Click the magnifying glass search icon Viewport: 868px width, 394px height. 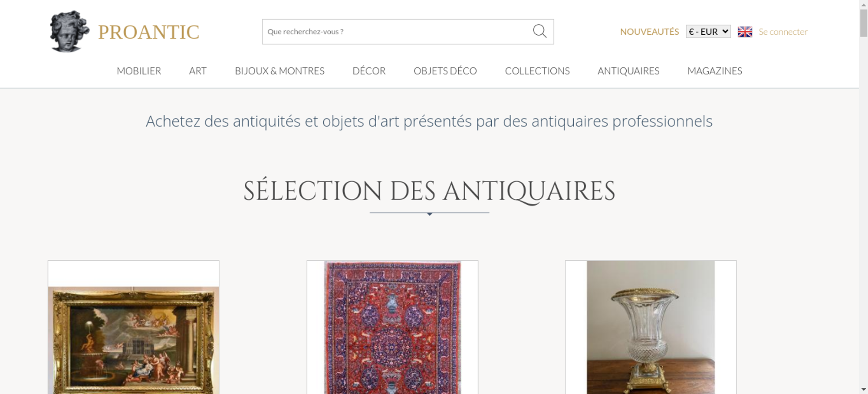pos(539,31)
